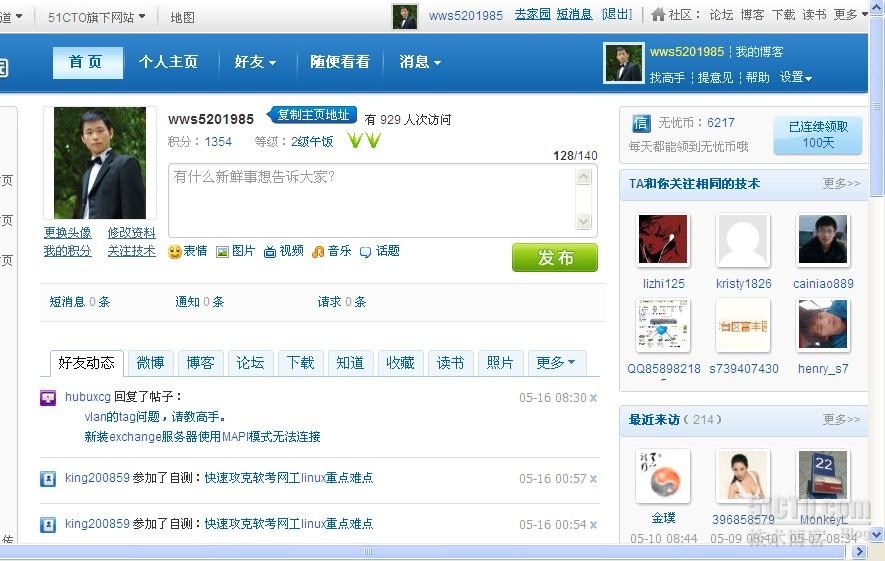The image size is (885, 561).
Task: Click the home icon beside 社区
Action: [658, 15]
